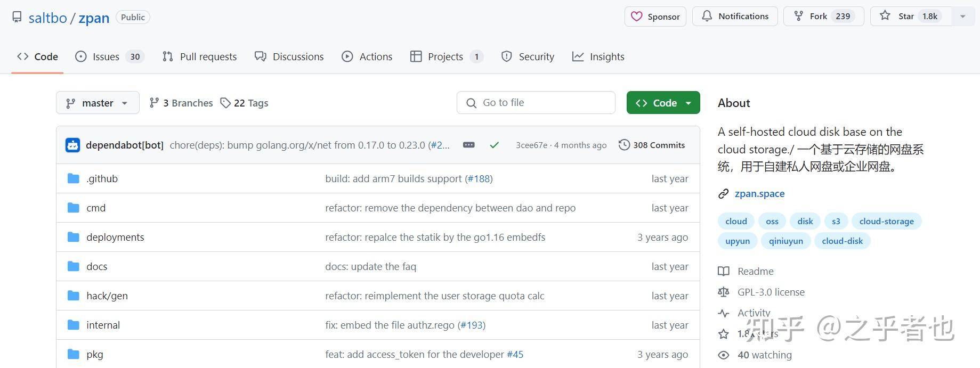This screenshot has height=368, width=980.
Task: View the 3 Branches list
Action: coord(181,103)
